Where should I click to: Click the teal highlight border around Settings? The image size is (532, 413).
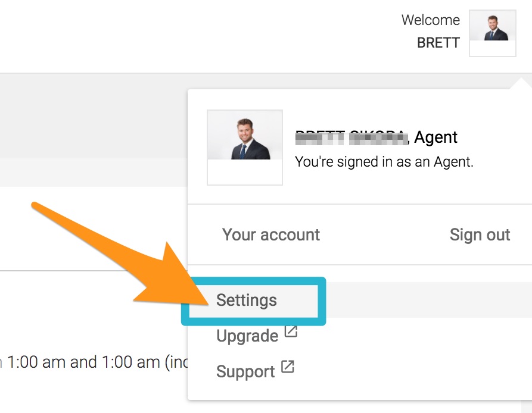253,301
